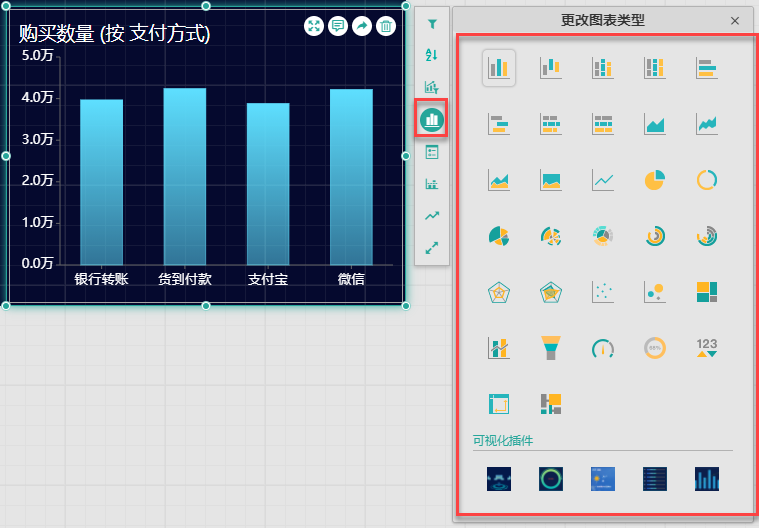Select the floating column chart type

click(551, 68)
